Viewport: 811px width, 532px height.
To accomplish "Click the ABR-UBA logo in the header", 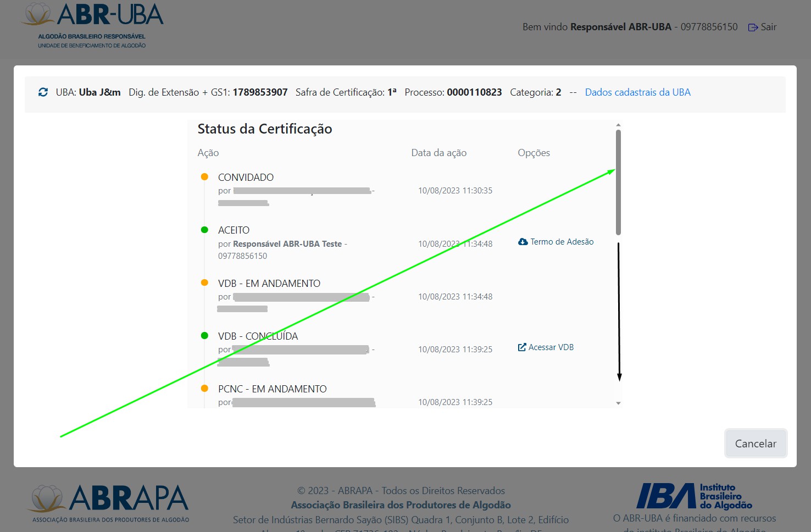I will pos(92,25).
